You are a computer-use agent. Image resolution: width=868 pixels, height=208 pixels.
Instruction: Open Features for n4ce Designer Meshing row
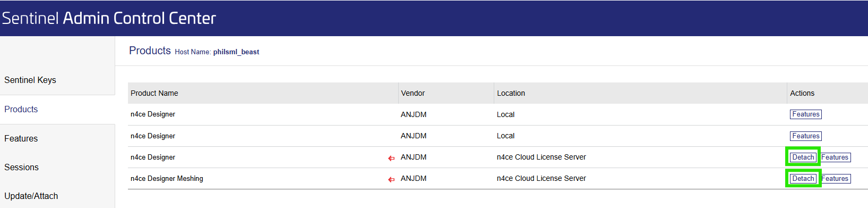point(836,179)
